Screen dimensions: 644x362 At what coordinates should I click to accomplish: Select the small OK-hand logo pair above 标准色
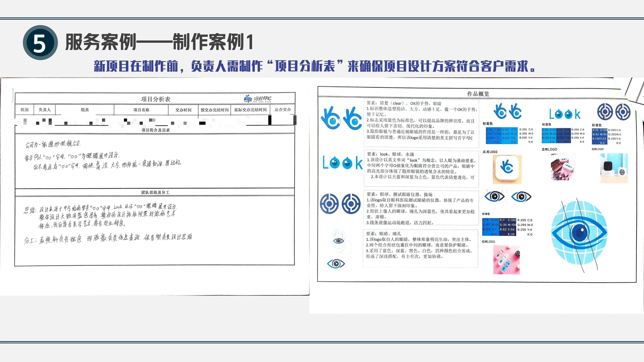point(508,111)
